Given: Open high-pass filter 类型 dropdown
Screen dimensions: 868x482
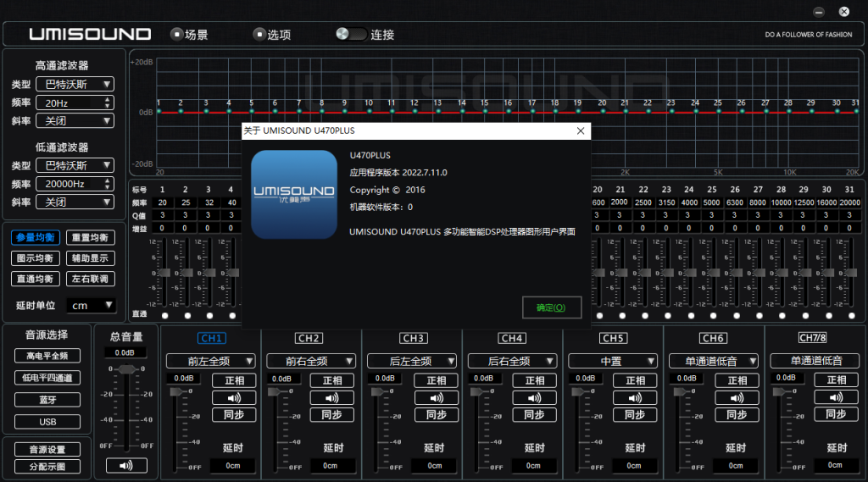Looking at the screenshot, I should pos(75,84).
